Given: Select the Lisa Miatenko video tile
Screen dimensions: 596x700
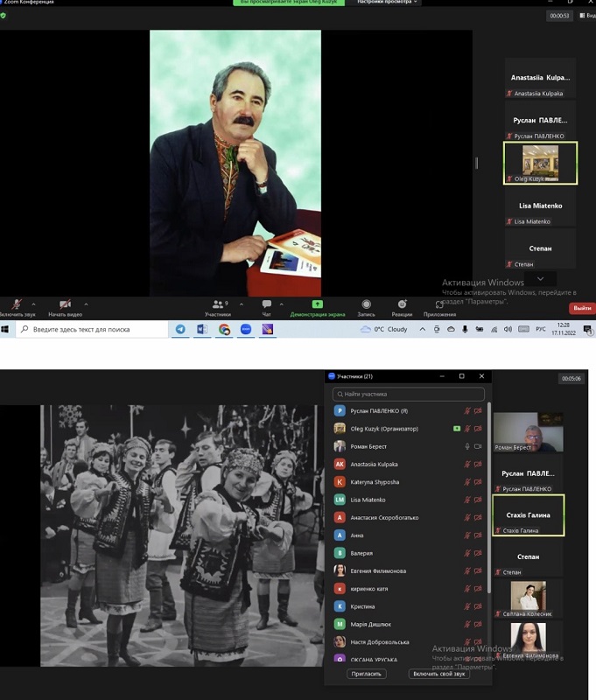Looking at the screenshot, I should [x=540, y=206].
